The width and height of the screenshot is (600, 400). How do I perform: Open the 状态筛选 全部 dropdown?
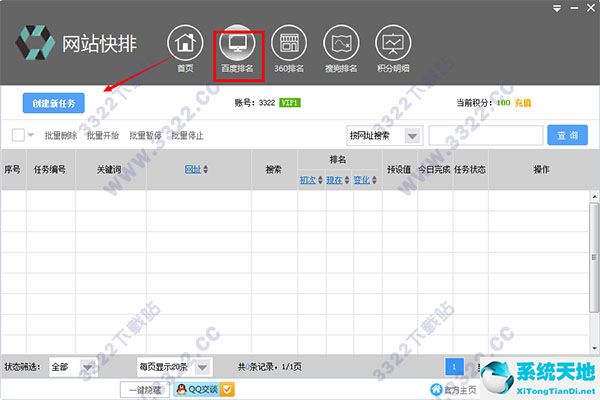point(73,367)
